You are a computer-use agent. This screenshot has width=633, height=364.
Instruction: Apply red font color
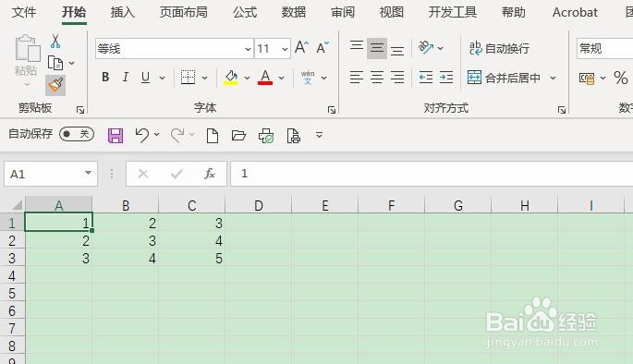tap(265, 77)
